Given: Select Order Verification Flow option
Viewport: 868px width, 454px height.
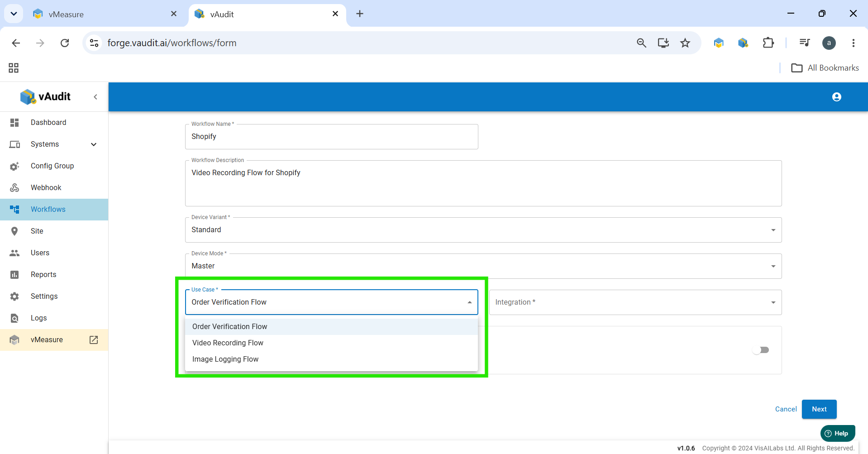Looking at the screenshot, I should click(331, 327).
